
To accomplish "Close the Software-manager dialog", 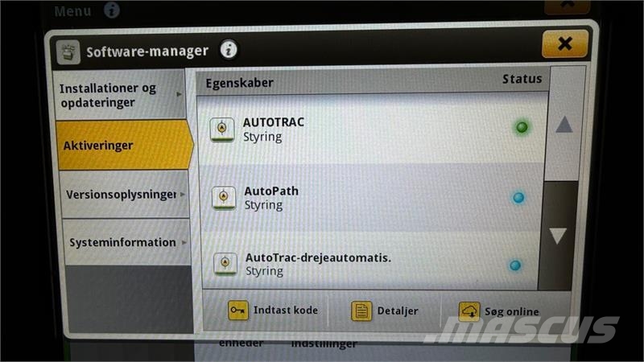I will click(565, 43).
